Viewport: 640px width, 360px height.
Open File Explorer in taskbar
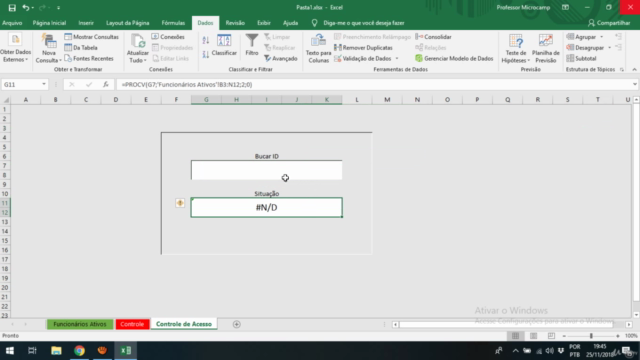(x=56, y=351)
